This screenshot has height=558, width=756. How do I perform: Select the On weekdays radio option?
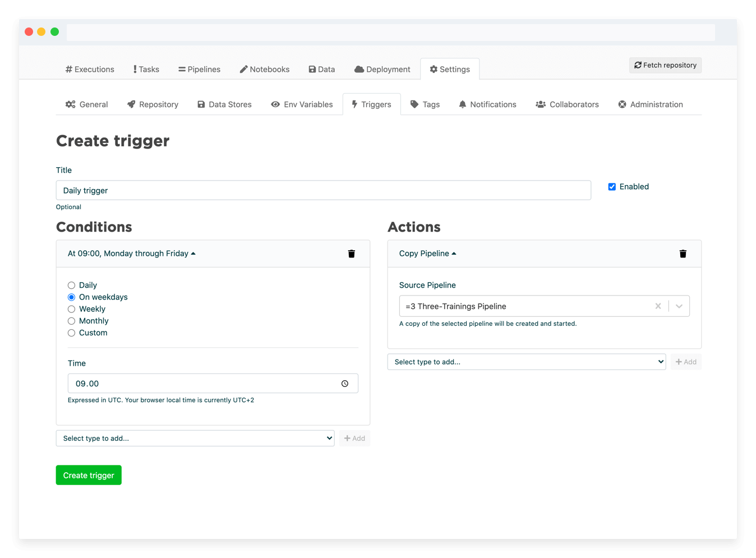(x=71, y=297)
